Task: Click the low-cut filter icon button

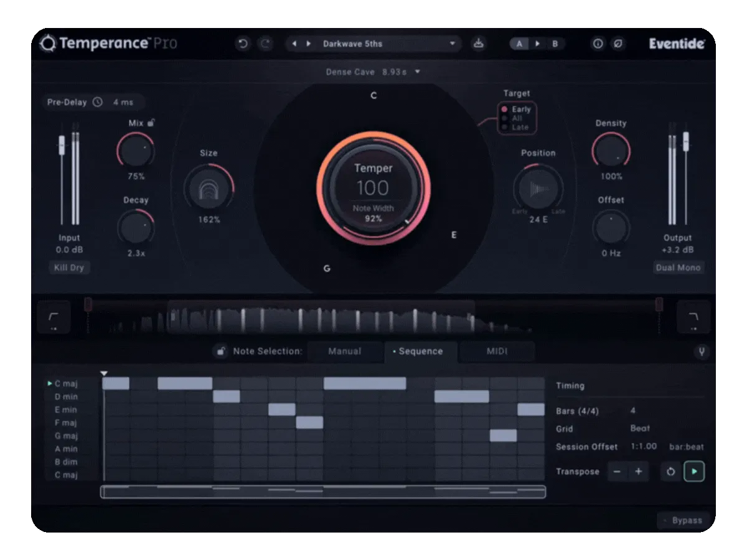Action: point(54,317)
